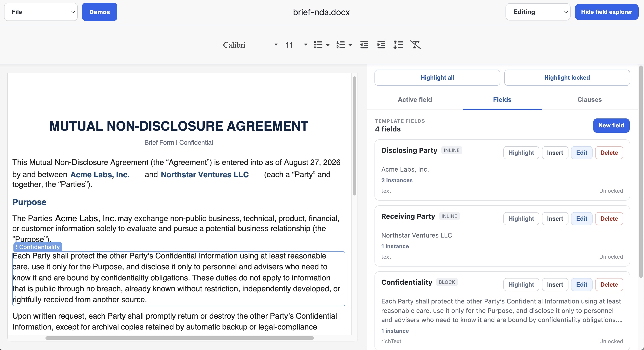Open the bulleted list tool

318,45
